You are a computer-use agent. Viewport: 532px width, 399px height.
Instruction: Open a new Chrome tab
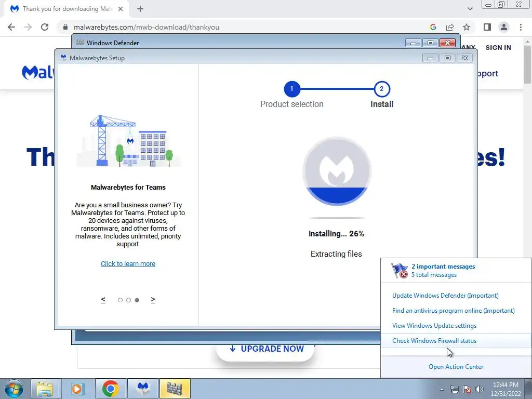coord(140,9)
